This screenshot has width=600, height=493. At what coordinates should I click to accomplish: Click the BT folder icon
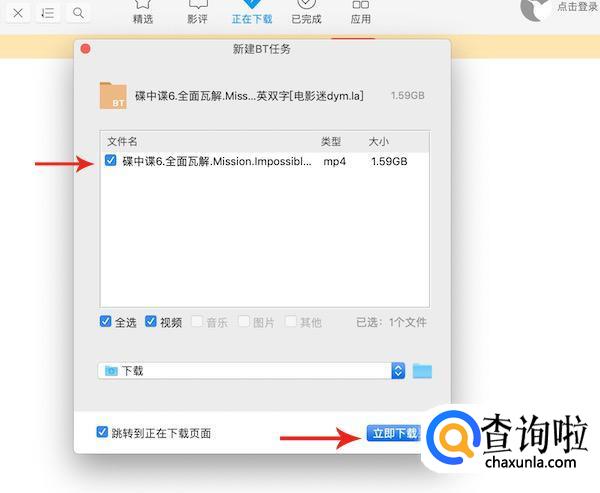click(x=113, y=96)
